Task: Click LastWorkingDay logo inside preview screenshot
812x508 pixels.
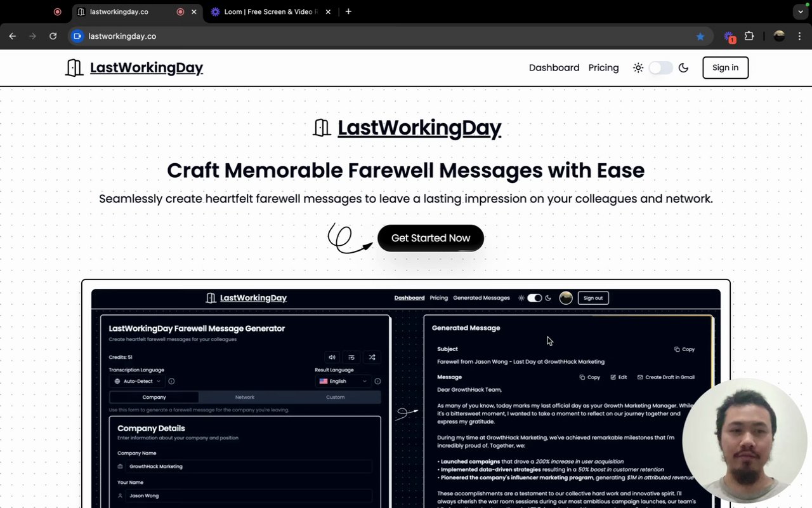Action: pos(246,298)
